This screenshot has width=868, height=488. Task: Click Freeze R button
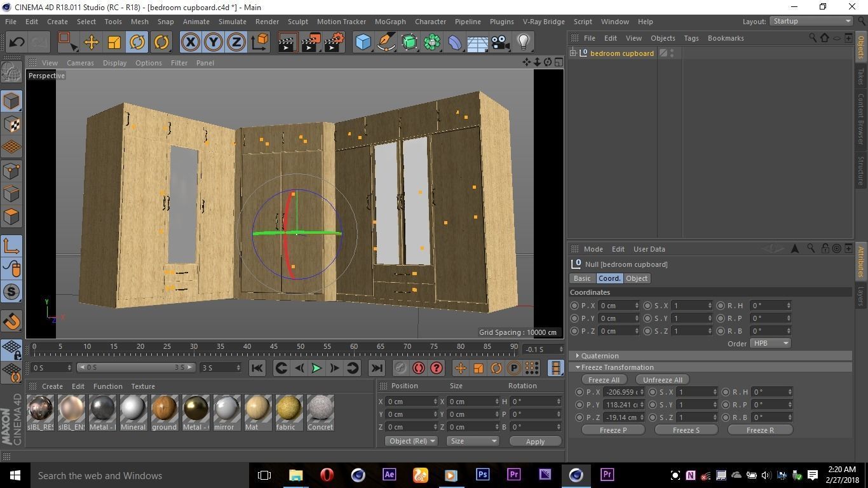click(760, 430)
